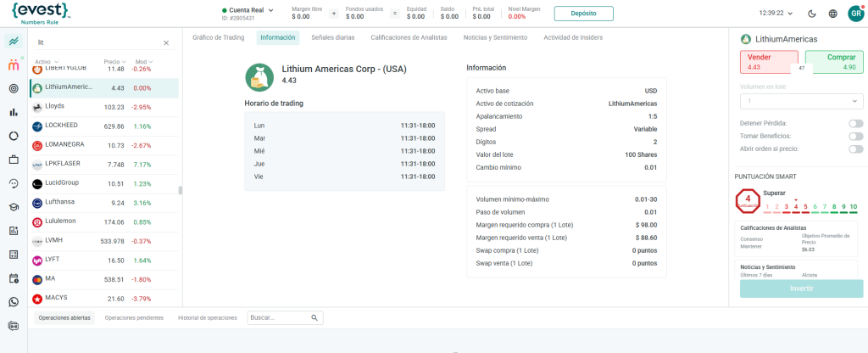Click the MACYS star logo

pos(37,300)
